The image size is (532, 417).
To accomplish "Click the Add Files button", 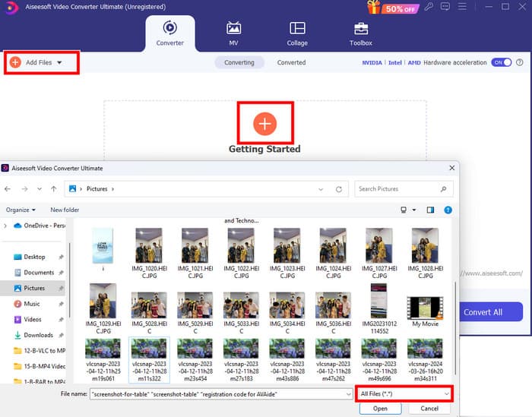I will click(32, 62).
